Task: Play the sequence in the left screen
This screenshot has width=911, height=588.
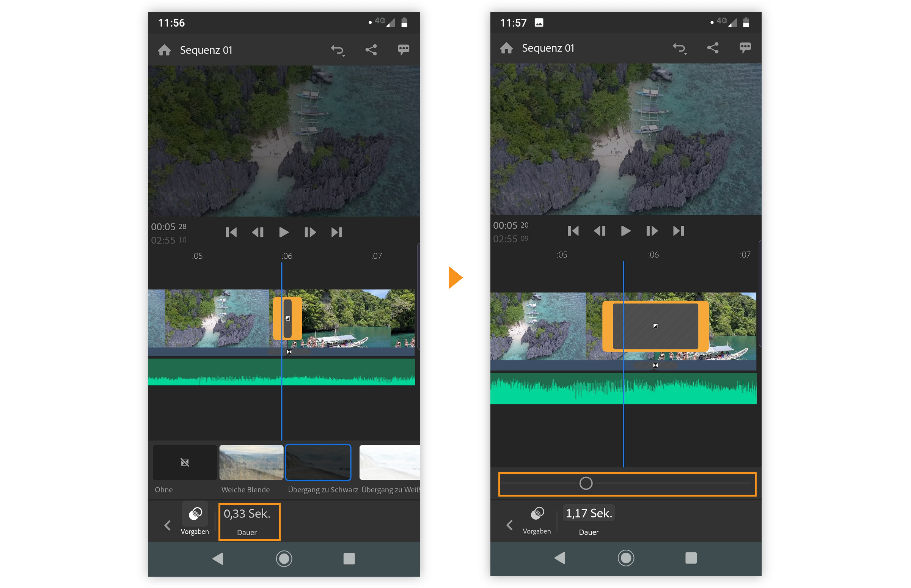Action: coord(284,232)
